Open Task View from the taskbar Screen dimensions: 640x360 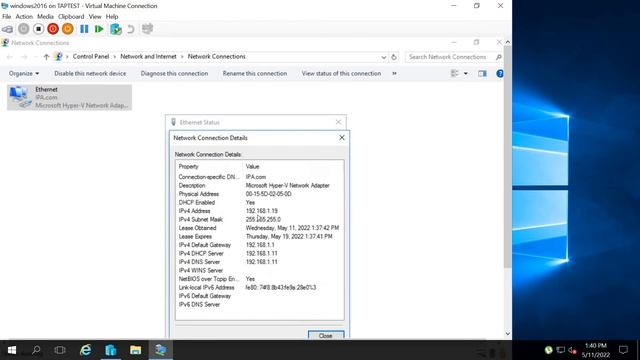pos(60,350)
